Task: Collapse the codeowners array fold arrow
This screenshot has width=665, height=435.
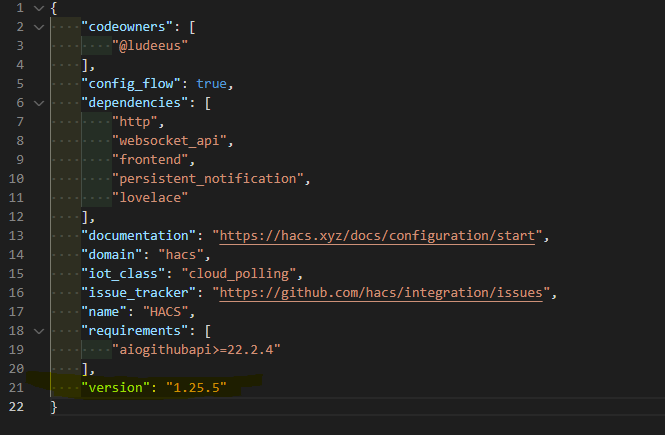Action: [x=39, y=27]
